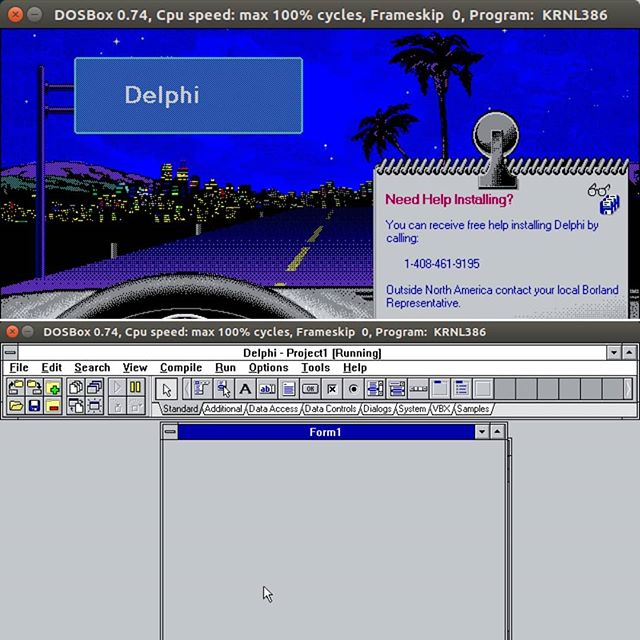Select the pointer arrow palette tool
The image size is (640, 640).
click(167, 389)
